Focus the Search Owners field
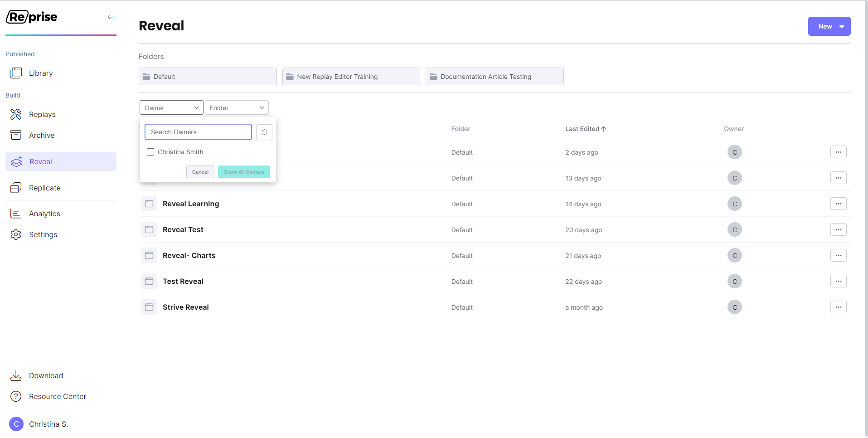 [198, 132]
